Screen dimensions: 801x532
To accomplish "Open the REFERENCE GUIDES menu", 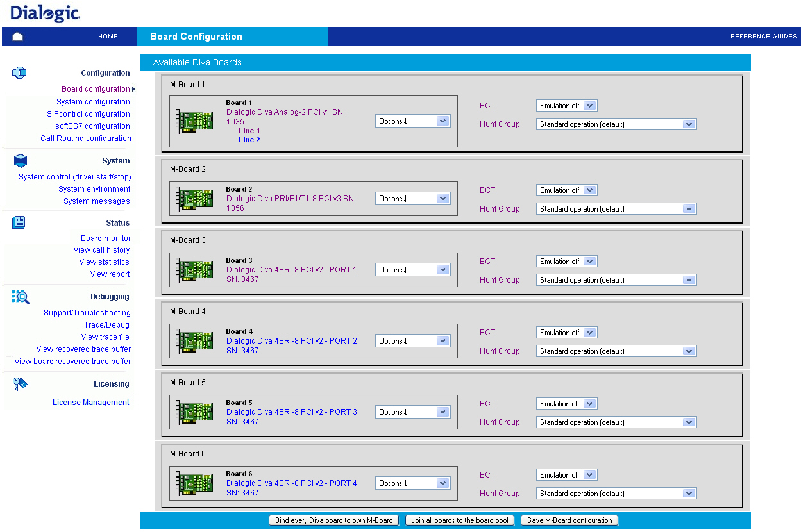I will (x=763, y=37).
